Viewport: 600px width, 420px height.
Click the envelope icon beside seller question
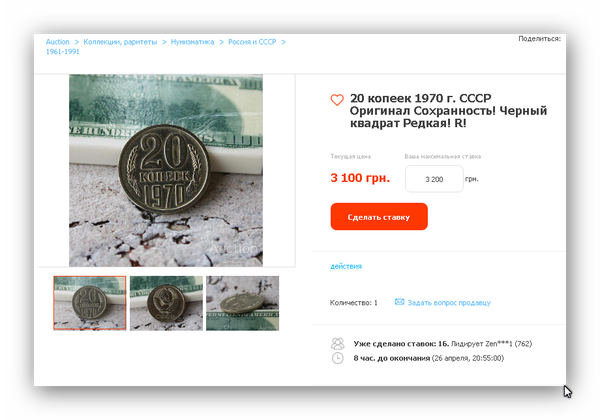click(399, 302)
